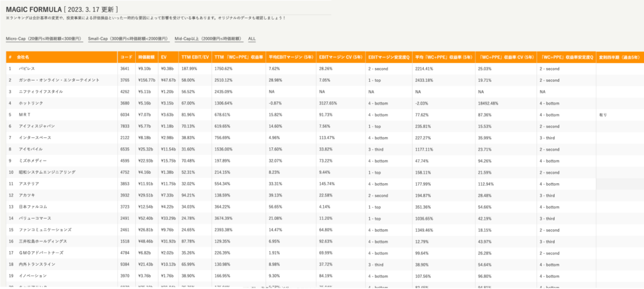Click market cap value ¥156.77b

(147, 80)
